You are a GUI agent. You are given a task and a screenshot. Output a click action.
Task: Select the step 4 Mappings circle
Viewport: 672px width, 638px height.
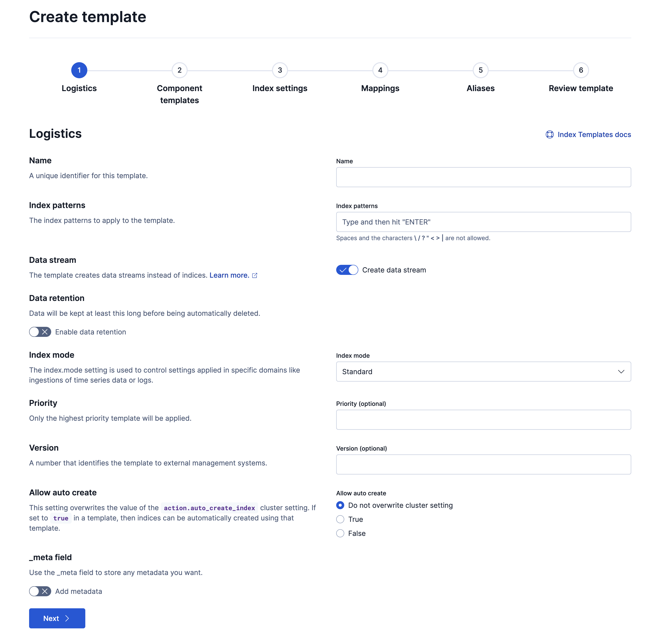(380, 70)
